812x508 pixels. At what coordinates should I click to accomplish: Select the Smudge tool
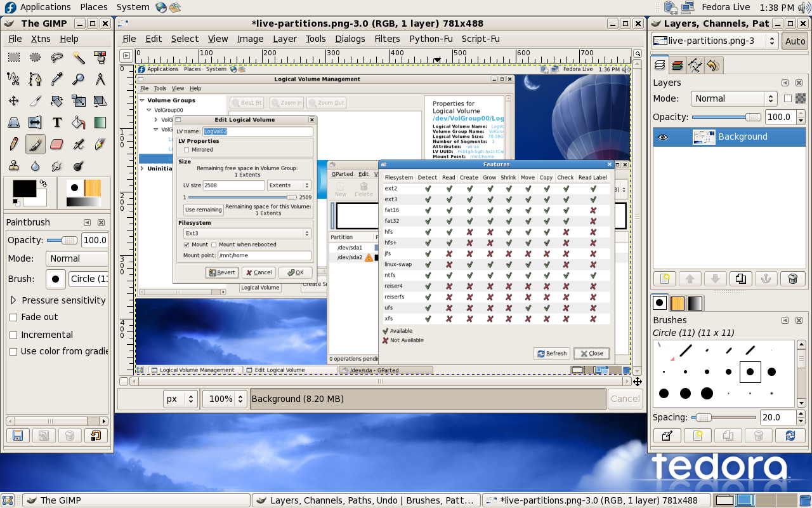56,166
